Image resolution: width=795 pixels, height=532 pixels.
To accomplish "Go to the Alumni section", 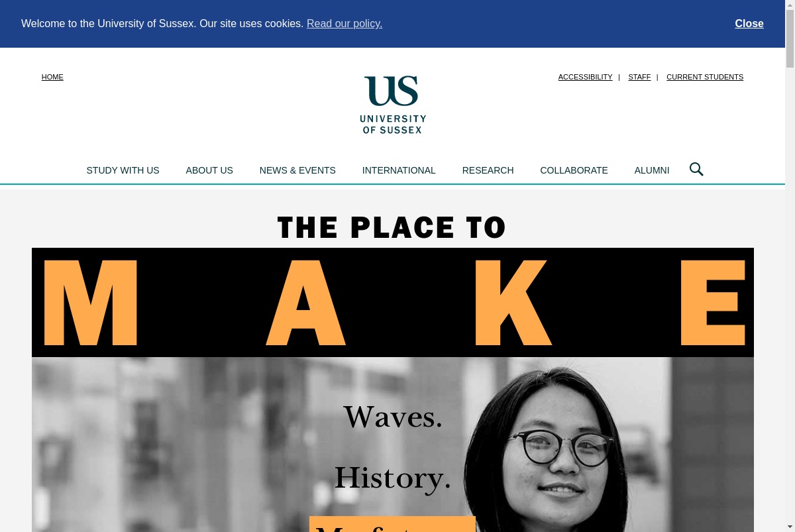I will [652, 170].
